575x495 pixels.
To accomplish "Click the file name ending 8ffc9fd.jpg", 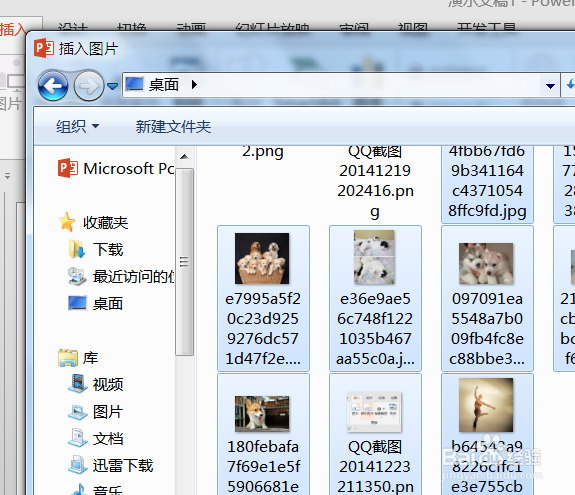I will pos(487,181).
